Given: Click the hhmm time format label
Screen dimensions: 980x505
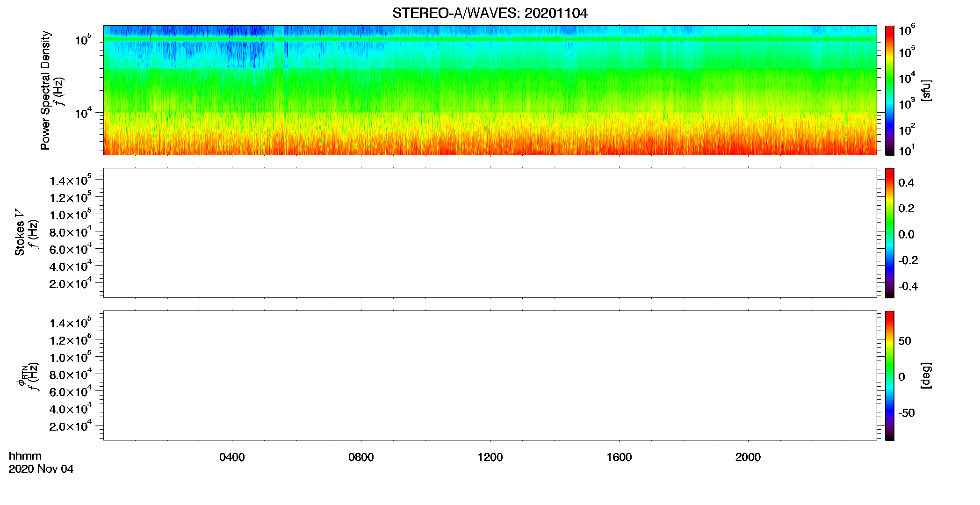Looking at the screenshot, I should 25,456.
